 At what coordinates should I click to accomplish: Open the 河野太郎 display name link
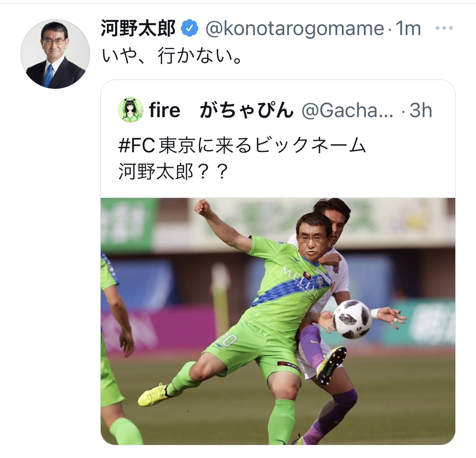pyautogui.click(x=138, y=28)
